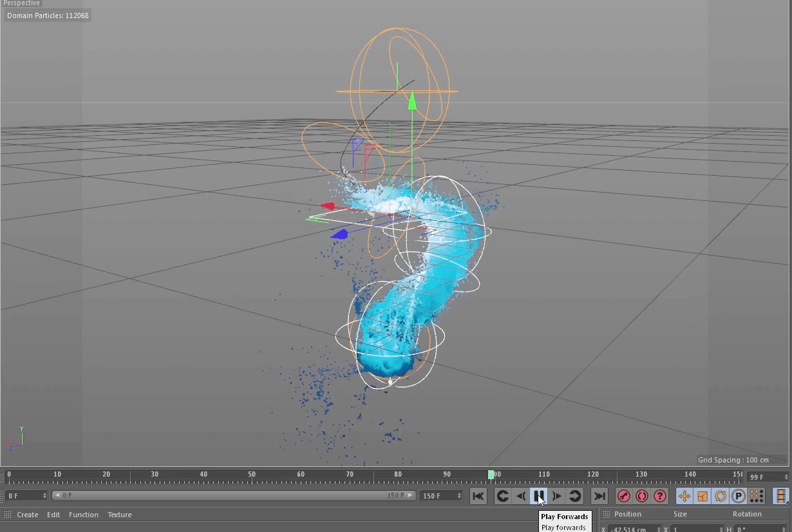
Task: Toggle Point Level Animation dots icon
Action: (x=757, y=496)
